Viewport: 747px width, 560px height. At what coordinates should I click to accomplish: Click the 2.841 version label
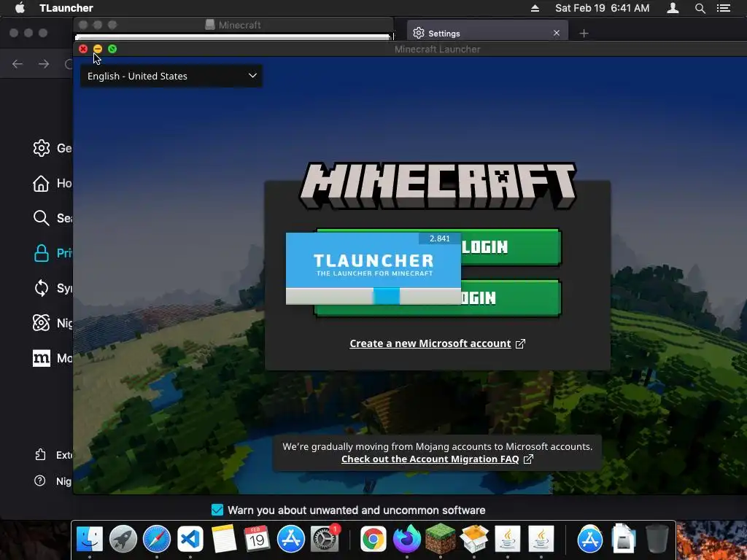pos(440,238)
